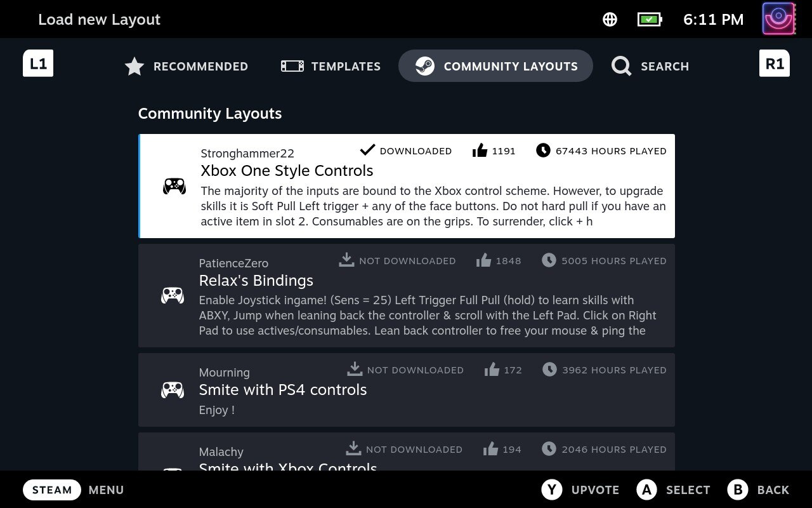Click the 2046 HOURS PLAYED text

click(x=614, y=450)
